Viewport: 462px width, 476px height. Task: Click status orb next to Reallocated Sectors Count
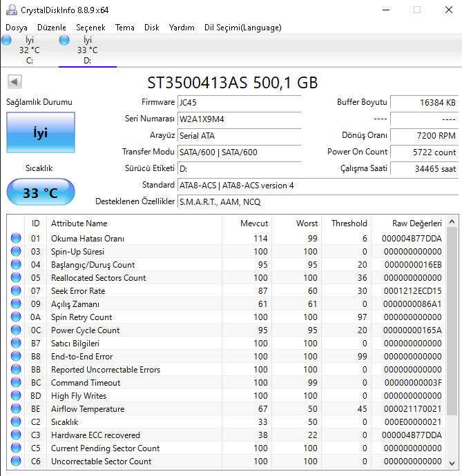[16, 278]
